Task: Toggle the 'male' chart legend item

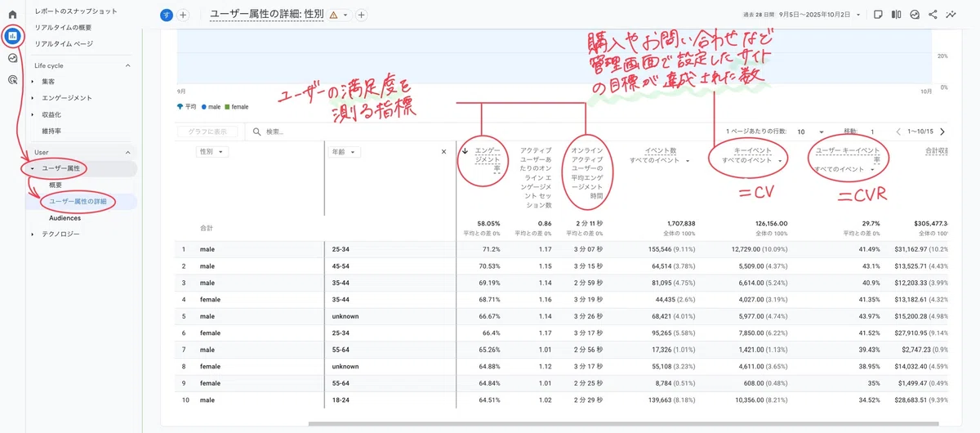Action: (212, 106)
